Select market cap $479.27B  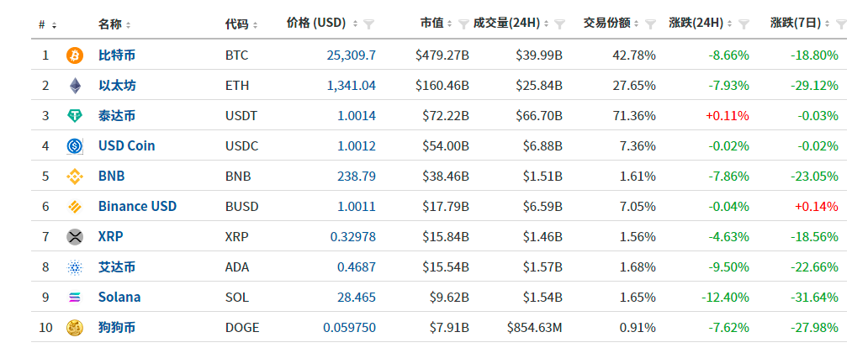point(442,55)
